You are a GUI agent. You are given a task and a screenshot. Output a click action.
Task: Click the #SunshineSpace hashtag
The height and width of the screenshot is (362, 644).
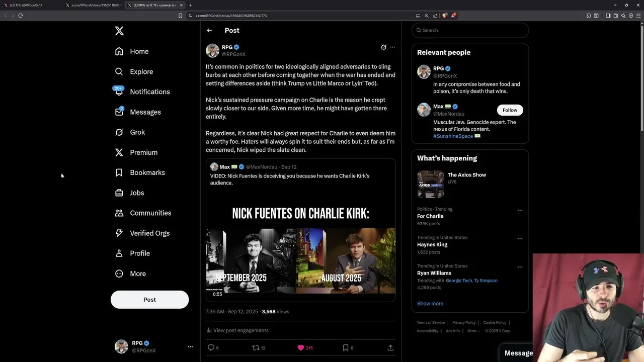pyautogui.click(x=453, y=136)
